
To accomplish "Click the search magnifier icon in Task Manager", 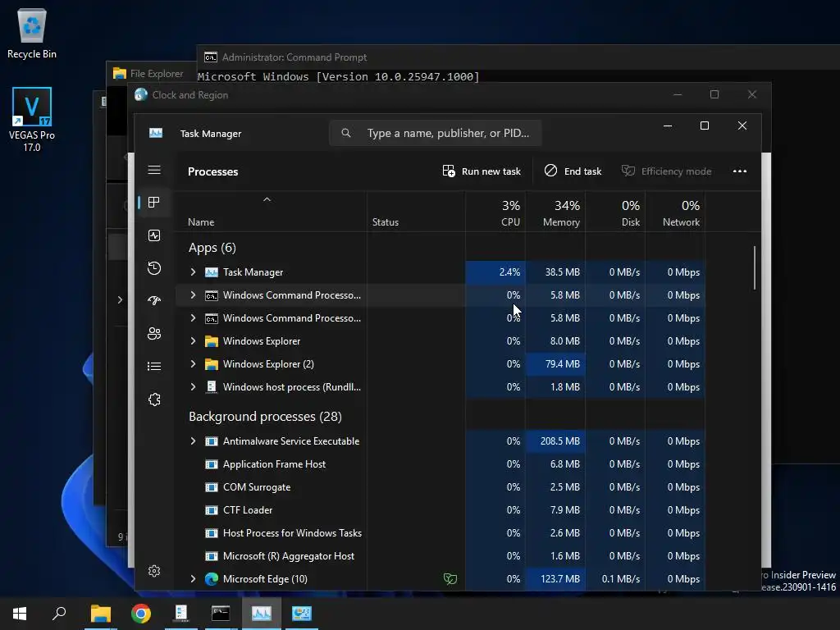I will pos(346,133).
